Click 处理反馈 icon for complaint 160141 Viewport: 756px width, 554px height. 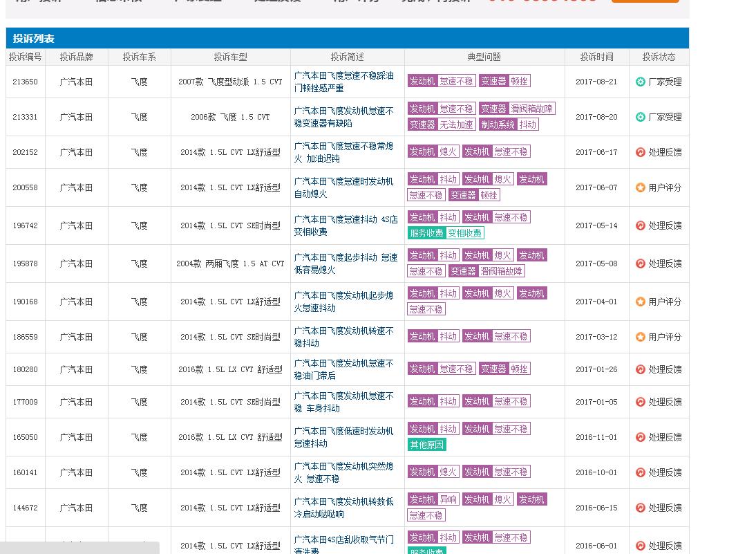(x=641, y=472)
